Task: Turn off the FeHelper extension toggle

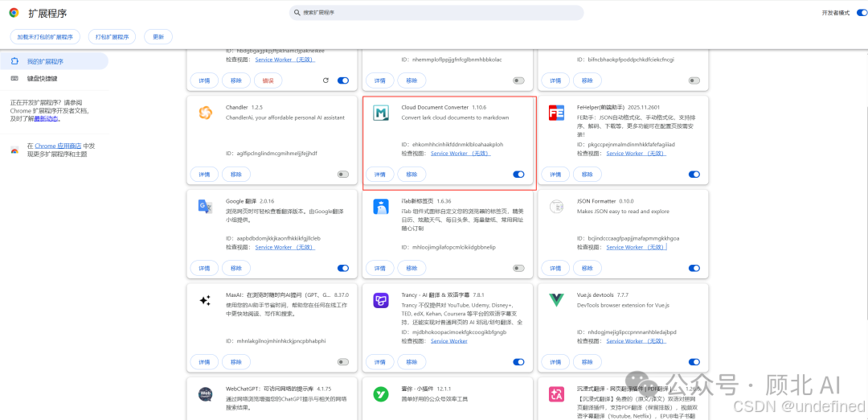Action: pos(694,174)
